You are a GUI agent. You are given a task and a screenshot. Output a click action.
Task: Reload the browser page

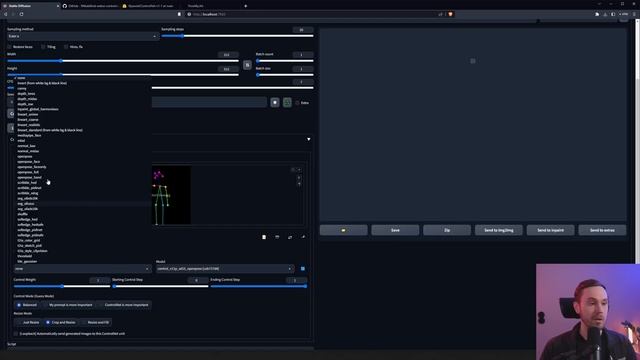click(21, 14)
